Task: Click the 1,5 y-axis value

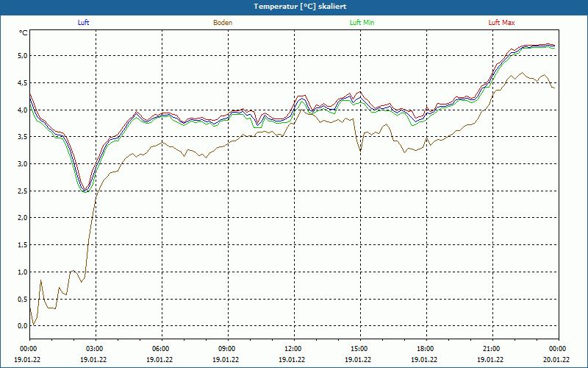Action: click(x=23, y=245)
